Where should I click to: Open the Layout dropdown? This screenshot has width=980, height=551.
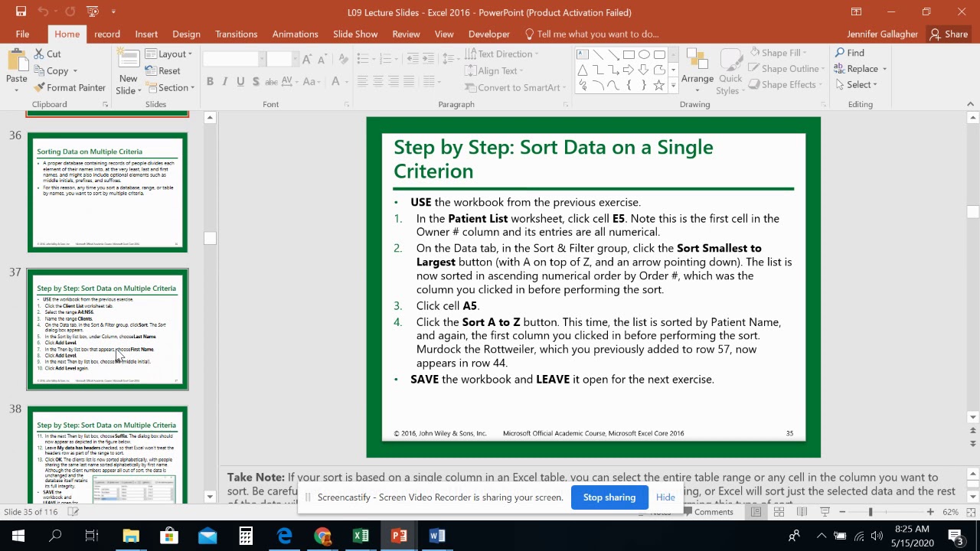tap(169, 54)
